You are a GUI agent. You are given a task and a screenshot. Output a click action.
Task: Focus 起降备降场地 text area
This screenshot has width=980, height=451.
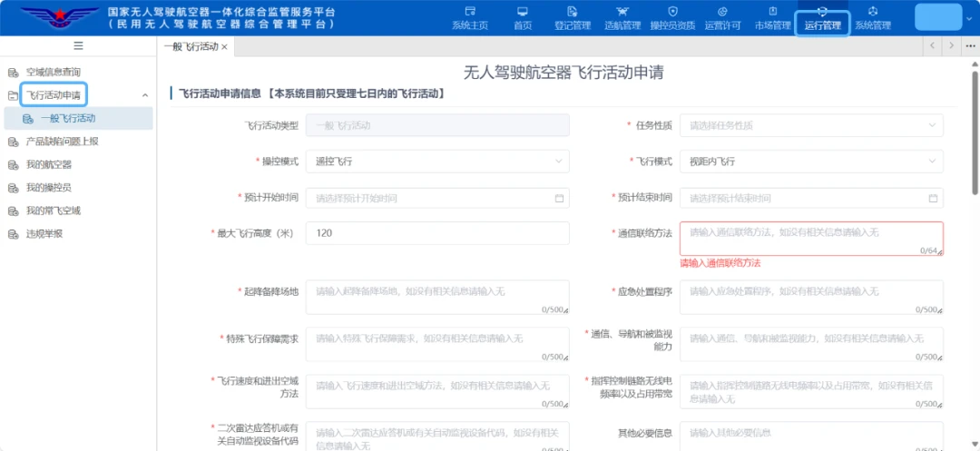coord(437,298)
